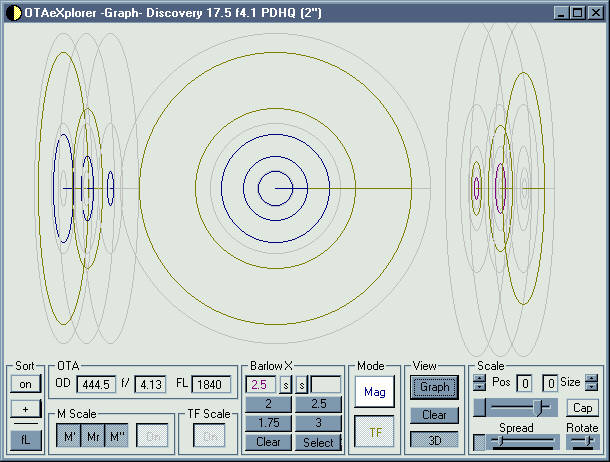Enable the 3D view button
This screenshot has width=610, height=462.
(434, 440)
